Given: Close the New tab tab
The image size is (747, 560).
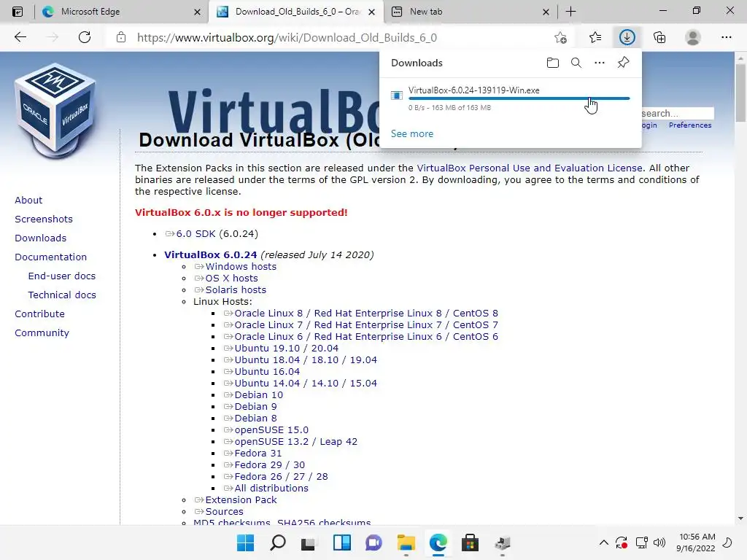Looking at the screenshot, I should [546, 12].
